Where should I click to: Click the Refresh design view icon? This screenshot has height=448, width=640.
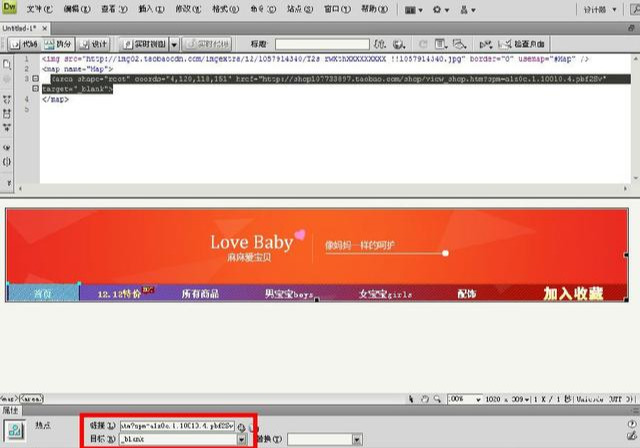[423, 44]
